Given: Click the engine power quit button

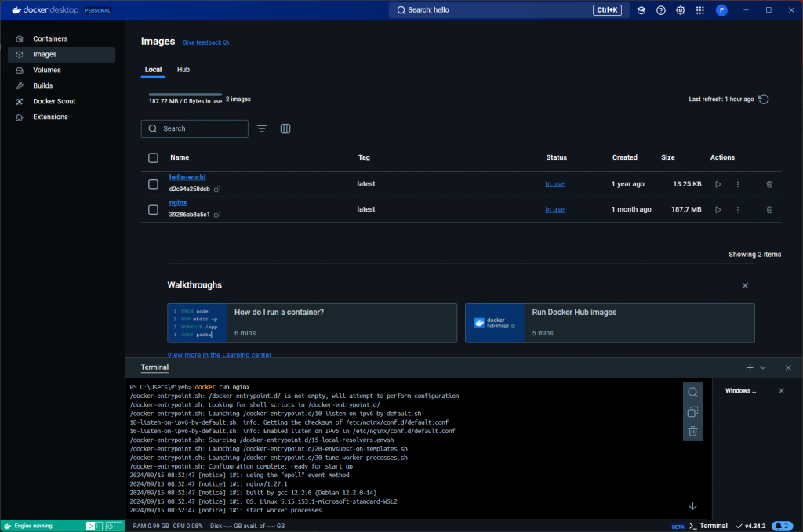Looking at the screenshot, I should (x=110, y=526).
